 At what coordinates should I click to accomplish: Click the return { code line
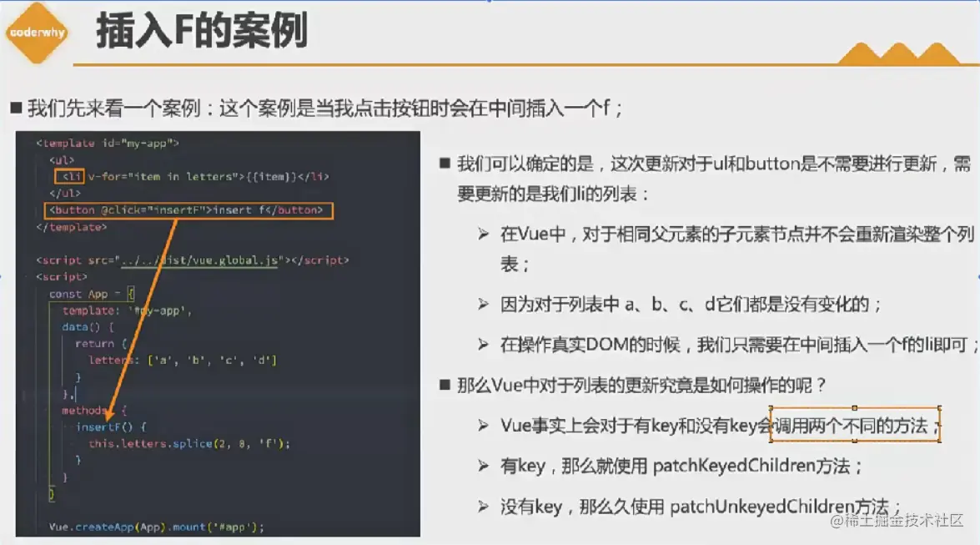click(x=101, y=344)
